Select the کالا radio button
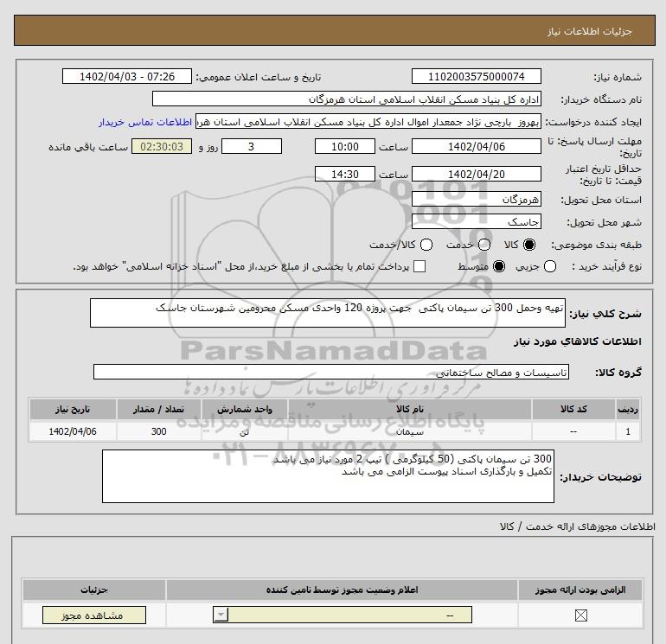Image resolution: width=666 pixels, height=644 pixels. [x=529, y=245]
